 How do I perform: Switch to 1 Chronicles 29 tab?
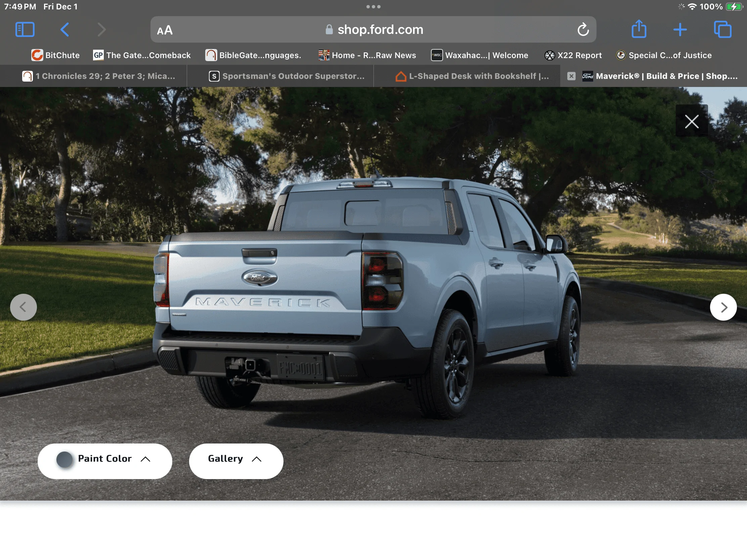(94, 76)
